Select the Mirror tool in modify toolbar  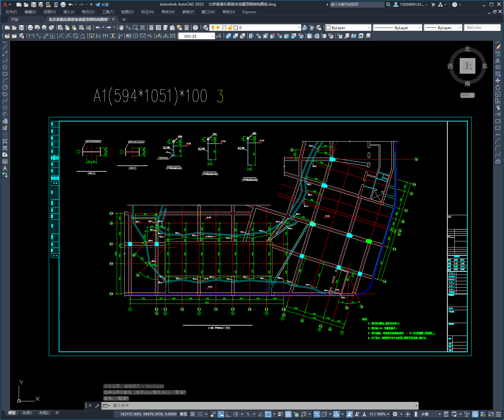(498, 61)
